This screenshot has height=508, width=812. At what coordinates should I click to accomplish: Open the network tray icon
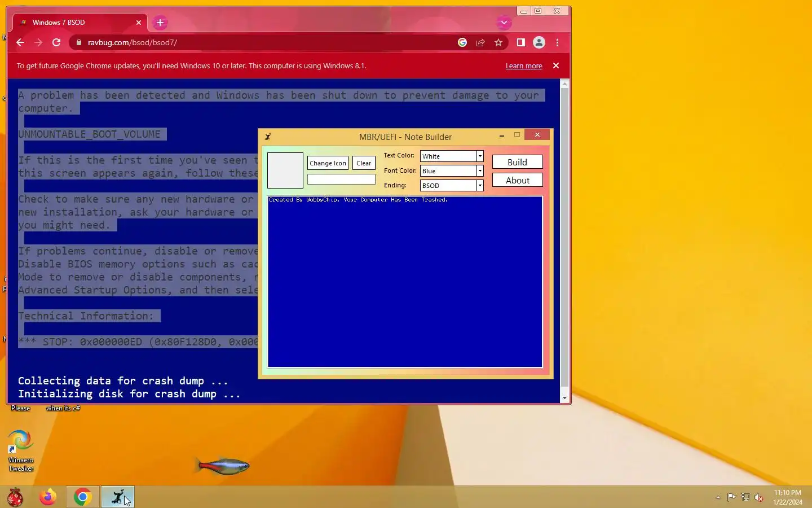pos(745,497)
